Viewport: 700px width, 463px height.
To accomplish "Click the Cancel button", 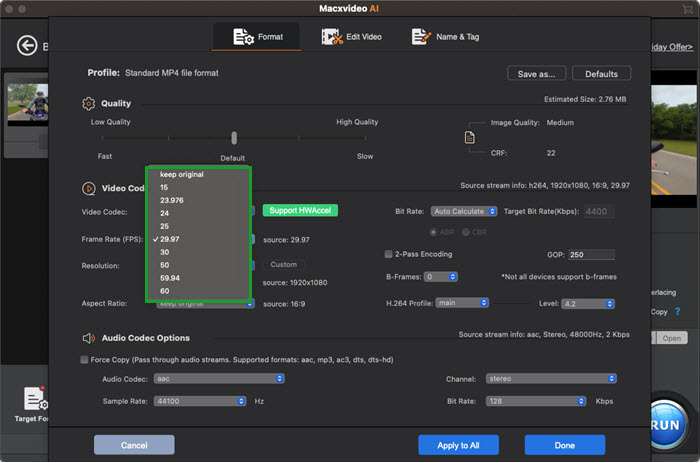I will click(x=134, y=445).
